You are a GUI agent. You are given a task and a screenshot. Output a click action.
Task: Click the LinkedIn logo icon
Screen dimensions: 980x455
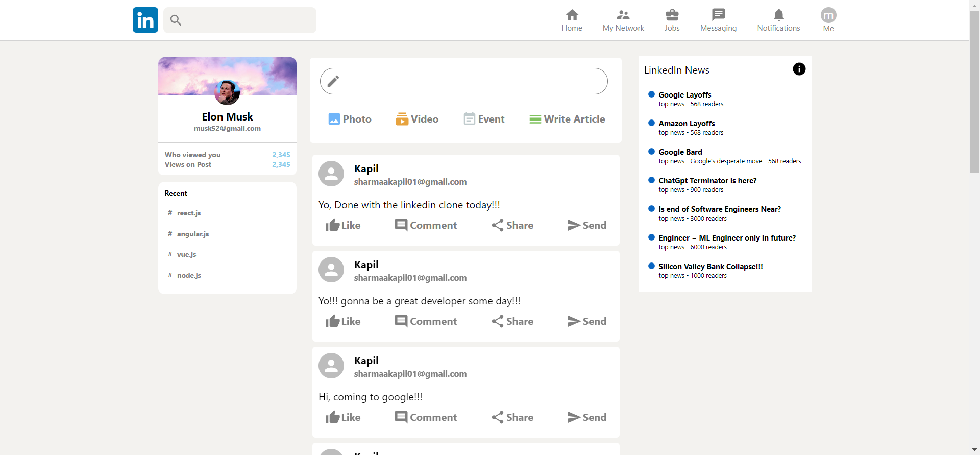click(x=145, y=20)
